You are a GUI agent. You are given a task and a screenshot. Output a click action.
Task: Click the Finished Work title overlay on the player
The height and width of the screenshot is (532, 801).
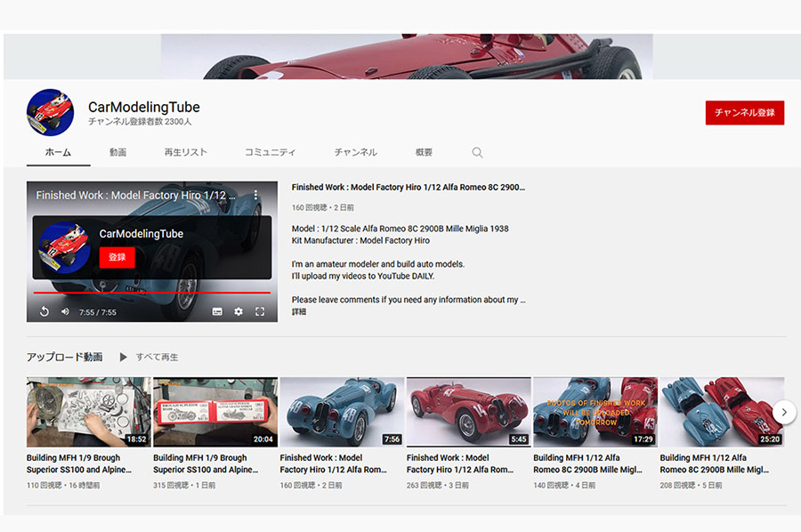tap(135, 195)
